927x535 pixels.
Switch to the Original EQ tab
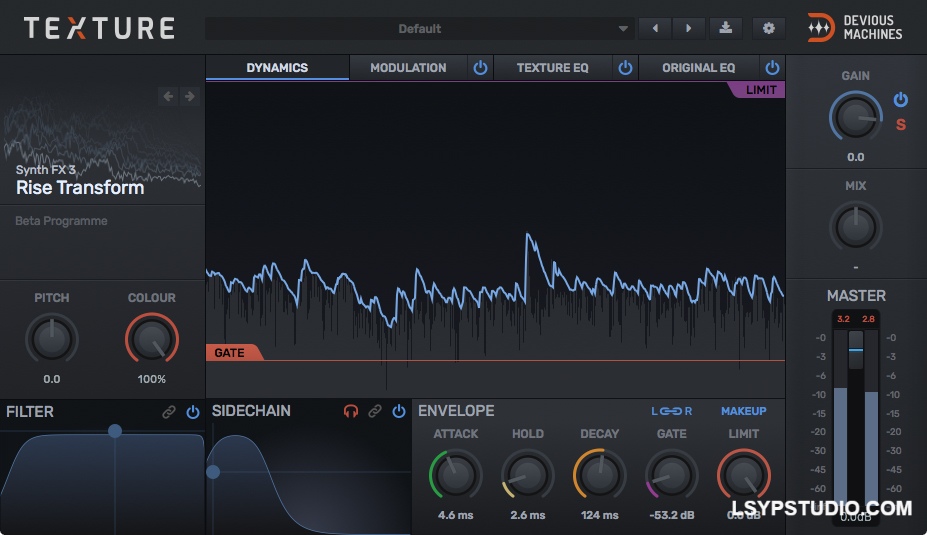point(698,67)
